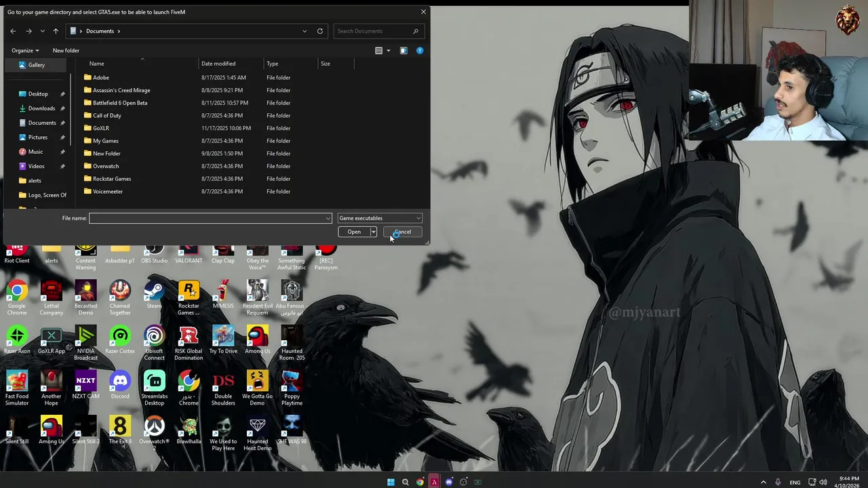Click the Search Documents box
868x488 pixels.
point(379,31)
